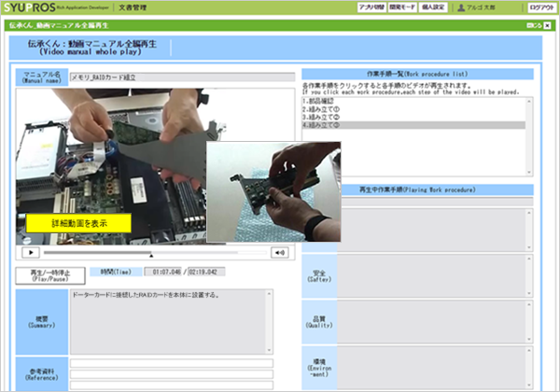The image size is (560, 392).
Task: Click the 作業手順一覧 (Work procedure list) header
Action: point(417,74)
